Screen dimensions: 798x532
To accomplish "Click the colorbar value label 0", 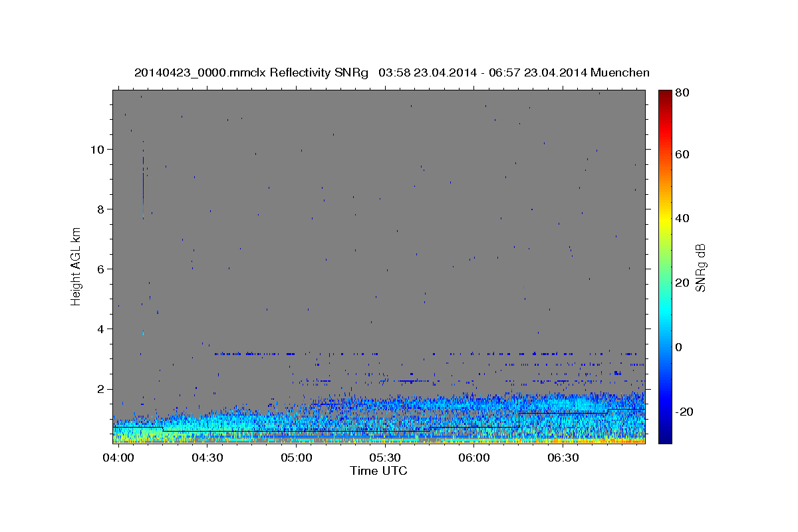I will pos(678,347).
